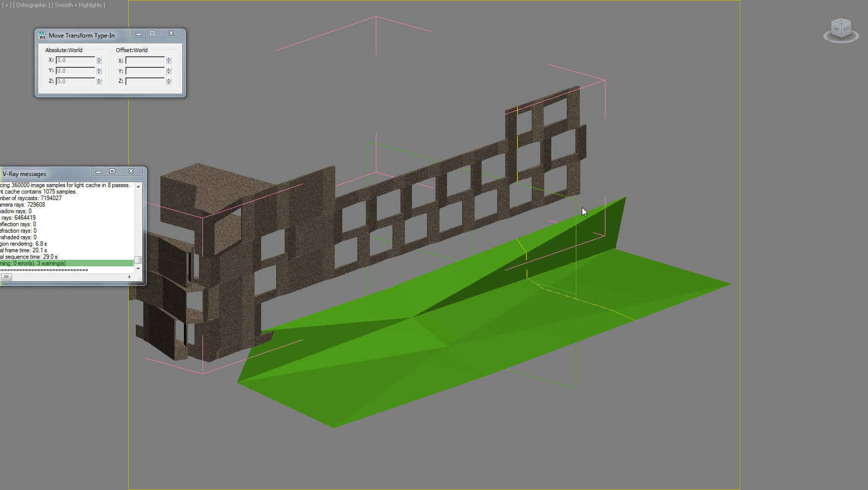Image resolution: width=868 pixels, height=490 pixels.
Task: Close the Move Transform Type-In window
Action: [x=171, y=34]
